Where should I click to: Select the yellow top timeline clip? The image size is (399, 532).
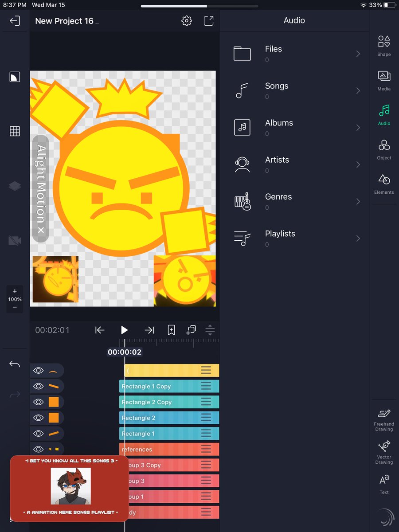[x=172, y=371]
